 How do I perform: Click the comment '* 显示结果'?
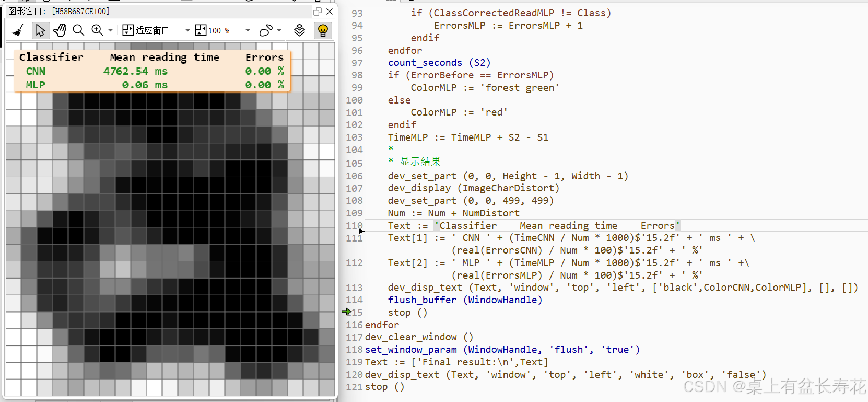(415, 162)
